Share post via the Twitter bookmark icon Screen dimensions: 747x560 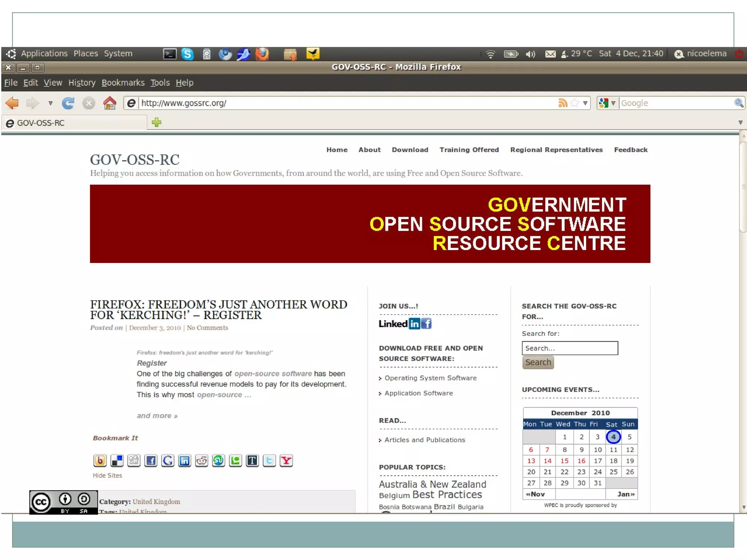(269, 461)
